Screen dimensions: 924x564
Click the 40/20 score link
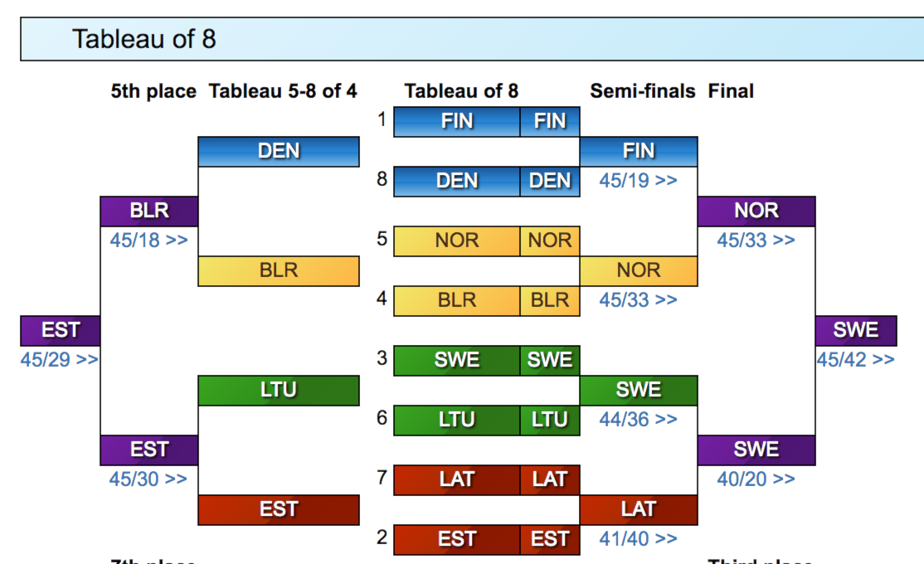pyautogui.click(x=756, y=479)
